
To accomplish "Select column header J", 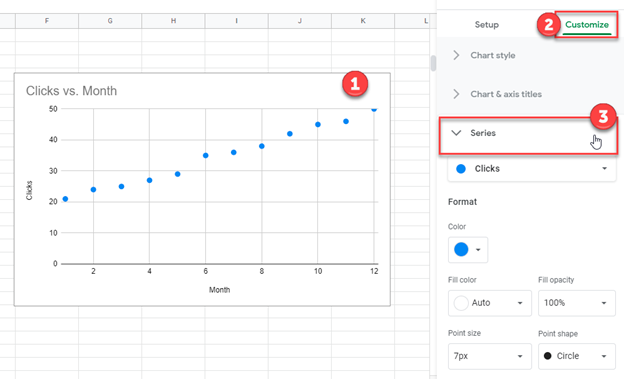I will click(300, 21).
